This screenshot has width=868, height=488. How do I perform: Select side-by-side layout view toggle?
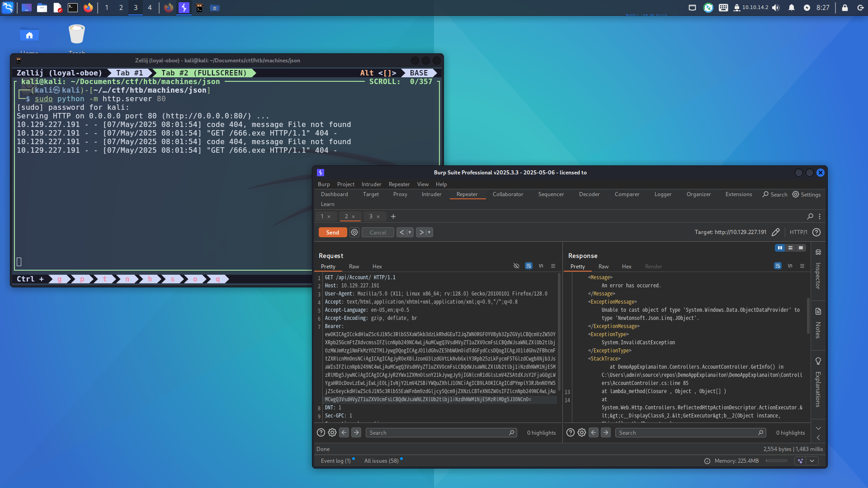click(780, 248)
